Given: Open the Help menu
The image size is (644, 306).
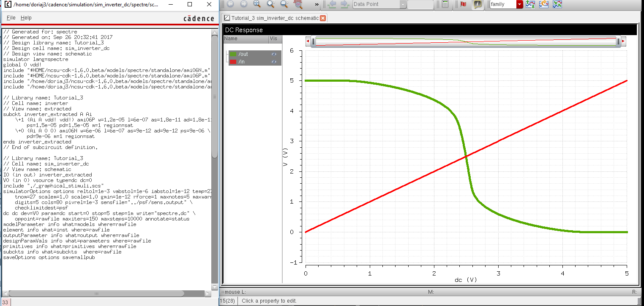Looking at the screenshot, I should tap(26, 18).
